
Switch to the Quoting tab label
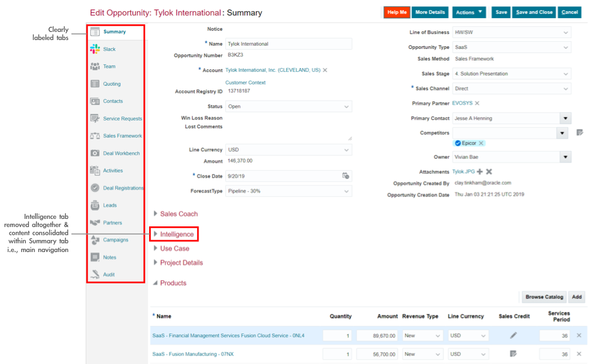(x=111, y=84)
